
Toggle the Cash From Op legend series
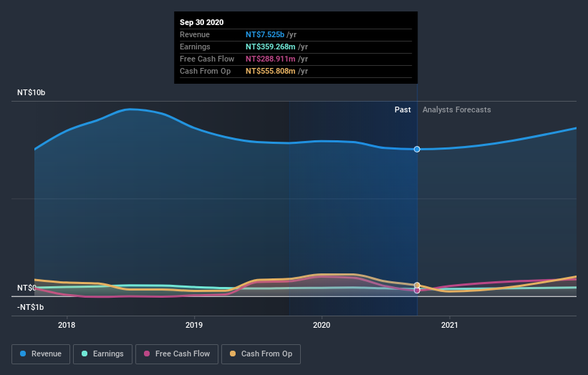point(261,354)
